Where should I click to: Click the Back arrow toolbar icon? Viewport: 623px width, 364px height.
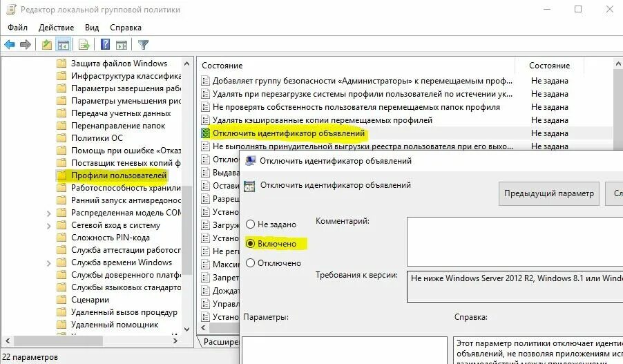tap(10, 44)
